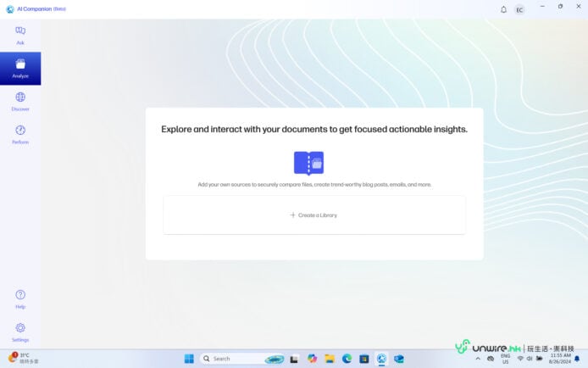This screenshot has height=368, width=588.
Task: Open the taskbar clock and date
Action: click(x=560, y=359)
